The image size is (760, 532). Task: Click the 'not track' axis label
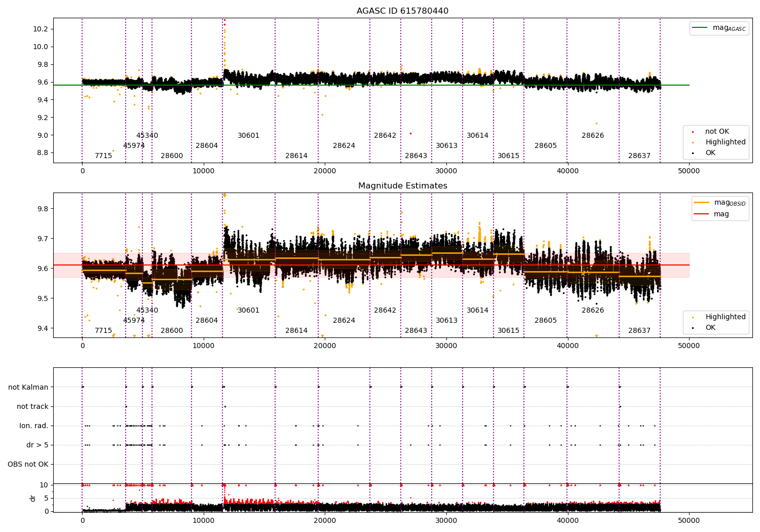click(32, 407)
